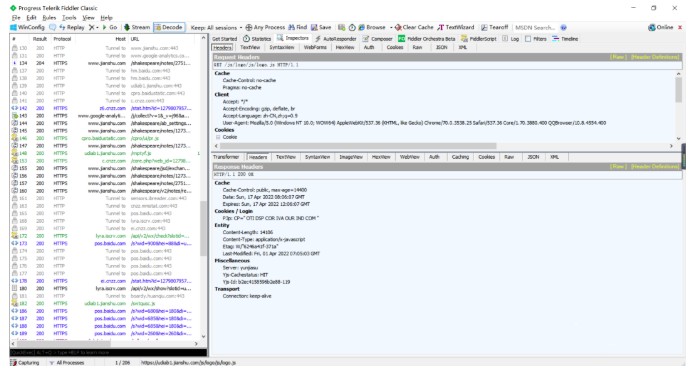Close the toolbar with red X
This screenshot has width=689, height=368.
coord(680,27)
